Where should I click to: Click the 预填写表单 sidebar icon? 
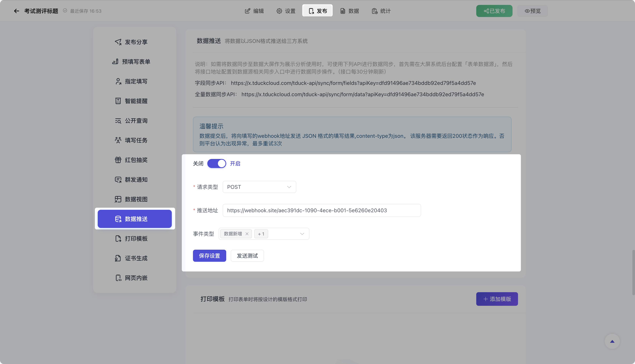tap(115, 61)
